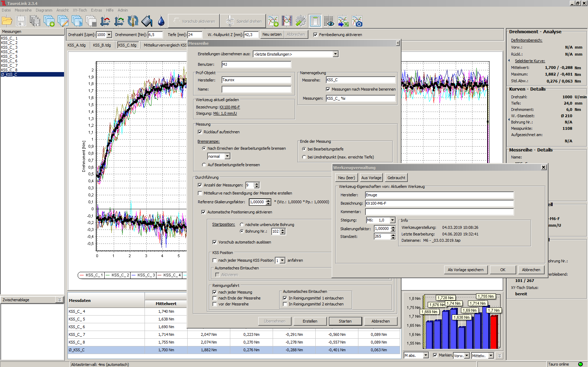Screen dimensions: 588x367
Task: Click the stop measurement series icon
Action: coord(91,21)
